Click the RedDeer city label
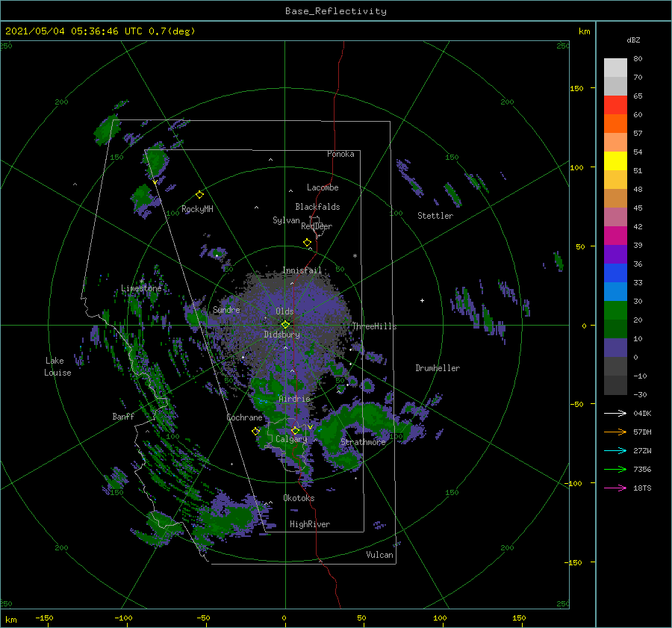Image resolution: width=672 pixels, height=628 pixels. click(317, 226)
